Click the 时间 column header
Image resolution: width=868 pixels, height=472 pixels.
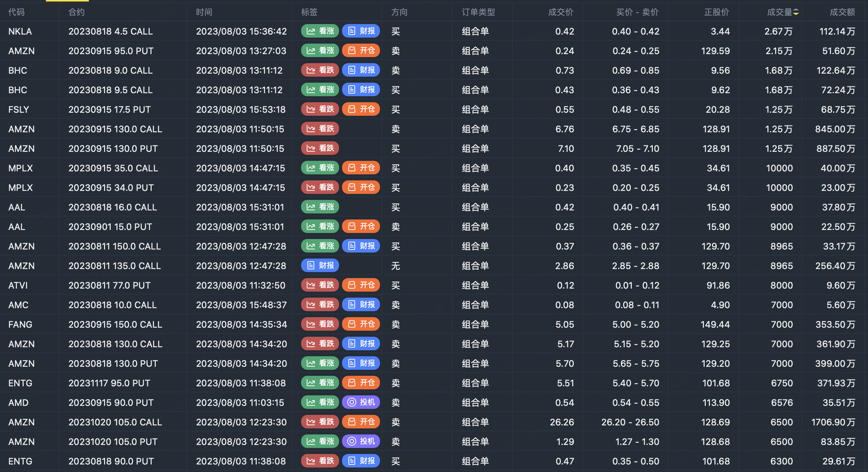click(x=204, y=12)
